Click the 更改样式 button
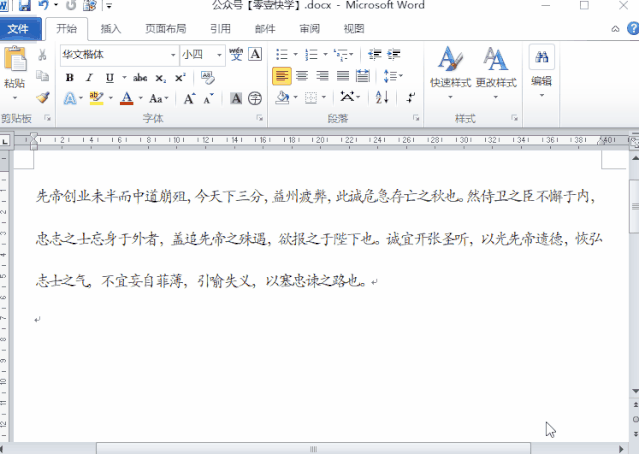 pos(495,70)
